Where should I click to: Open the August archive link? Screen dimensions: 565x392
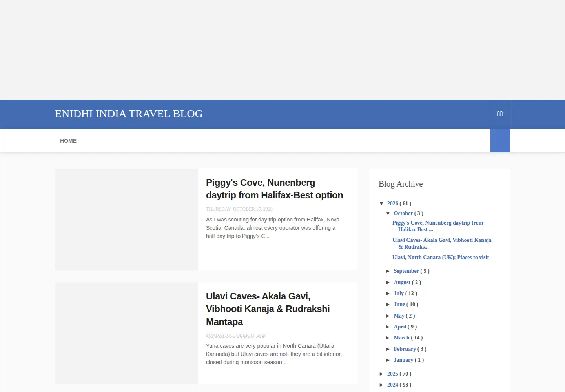coord(402,282)
